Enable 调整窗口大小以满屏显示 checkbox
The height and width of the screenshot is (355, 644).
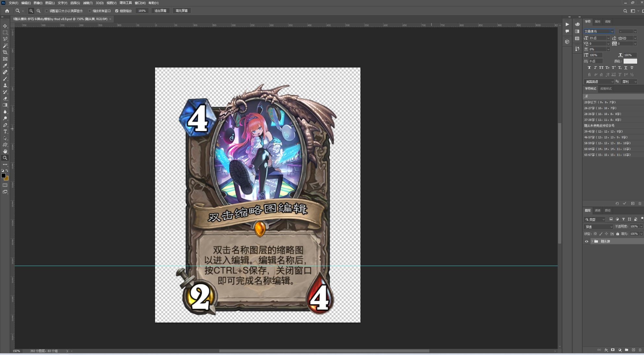pyautogui.click(x=47, y=11)
